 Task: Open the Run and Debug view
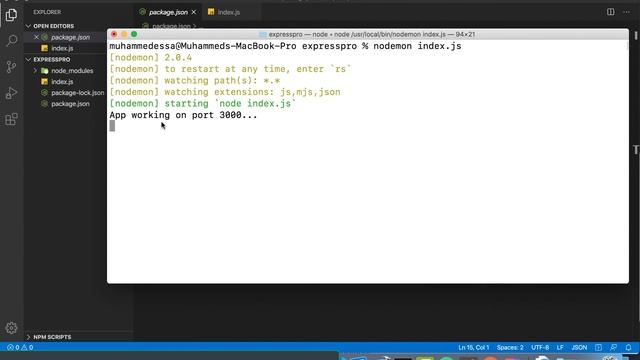pos(11,93)
